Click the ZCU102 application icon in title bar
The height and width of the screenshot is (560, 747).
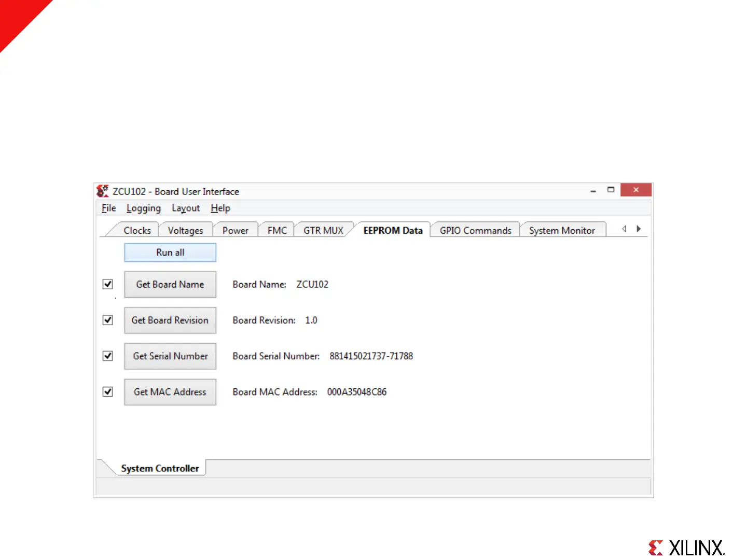pos(103,191)
